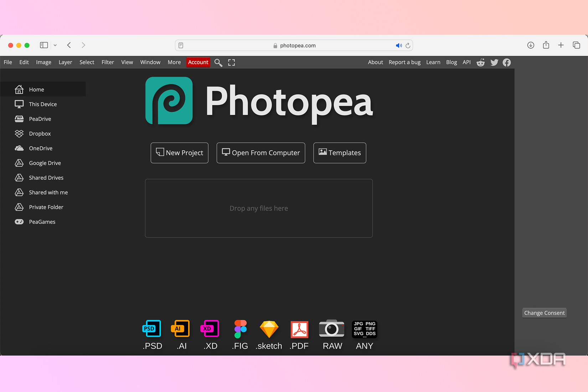Screen dimensions: 588x392
Task: Create a New Project
Action: pyautogui.click(x=180, y=153)
